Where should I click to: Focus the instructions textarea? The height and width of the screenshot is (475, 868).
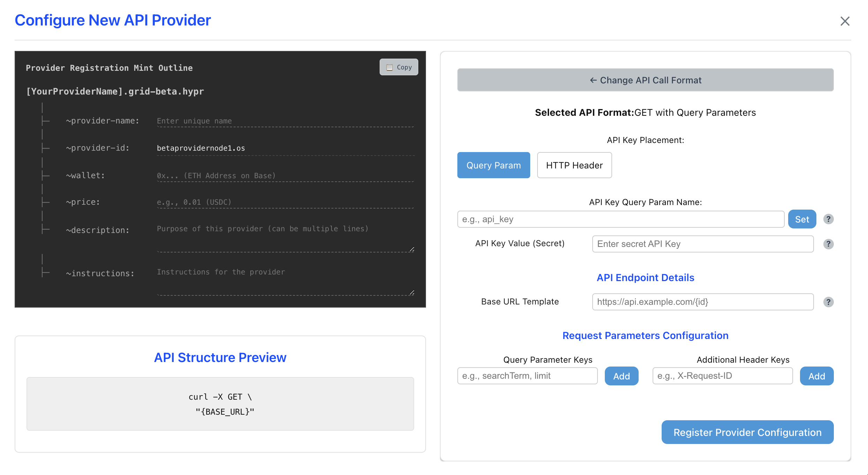click(x=285, y=280)
